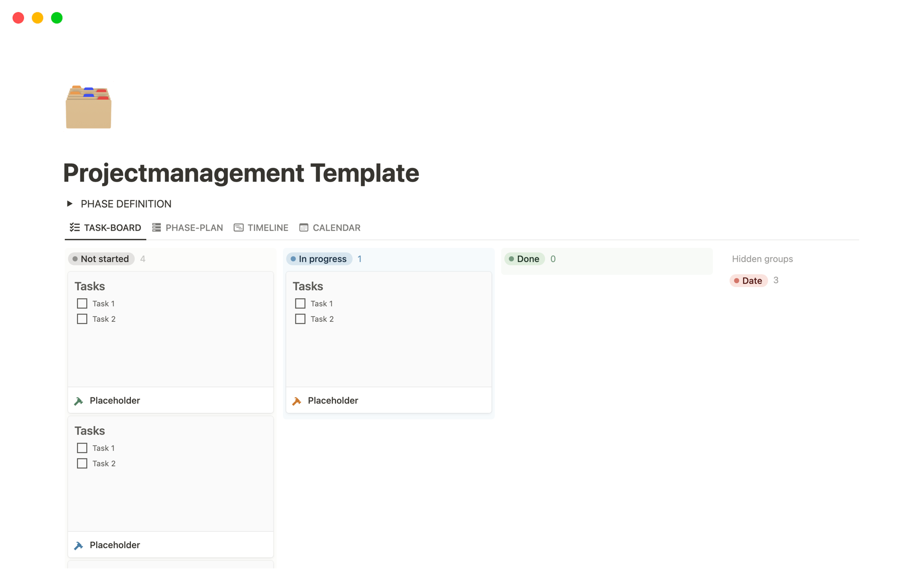
Task: Click the checklist icon of TASK-BOARD tab
Action: (x=75, y=227)
